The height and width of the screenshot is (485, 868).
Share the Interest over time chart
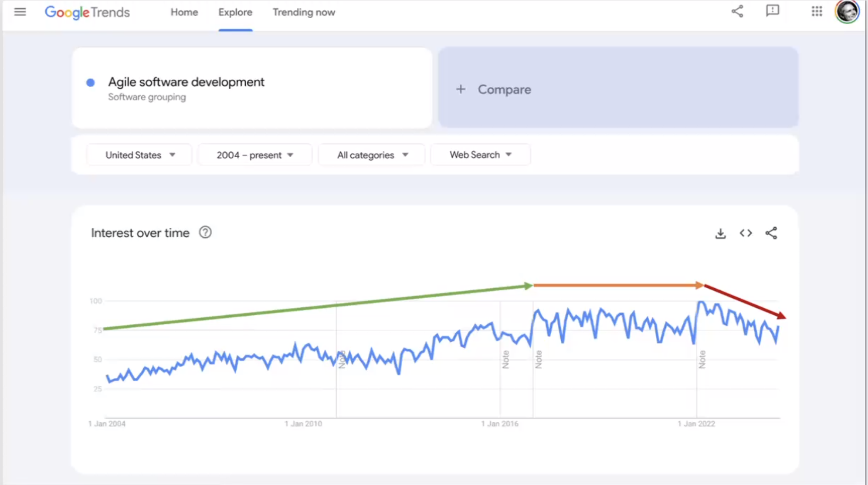click(771, 233)
